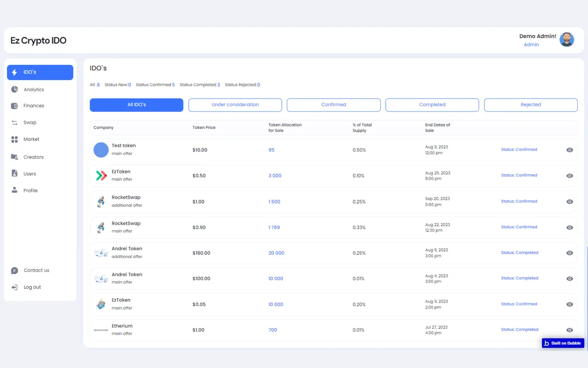
Task: Click the 20 000 token allocation value
Action: [276, 253]
